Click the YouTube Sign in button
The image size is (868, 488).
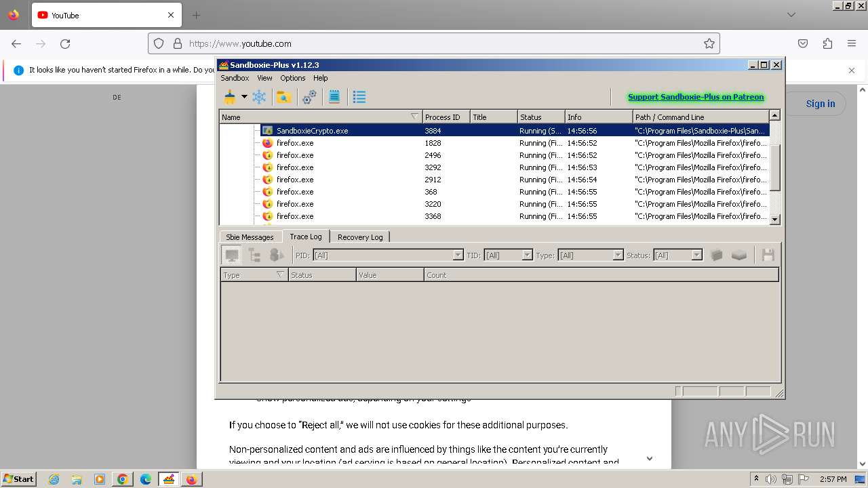click(x=821, y=104)
